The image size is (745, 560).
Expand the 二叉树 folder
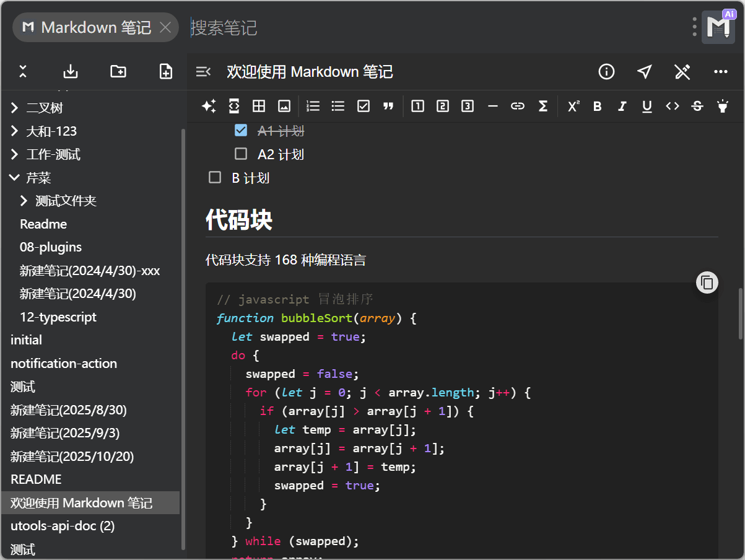click(x=15, y=108)
